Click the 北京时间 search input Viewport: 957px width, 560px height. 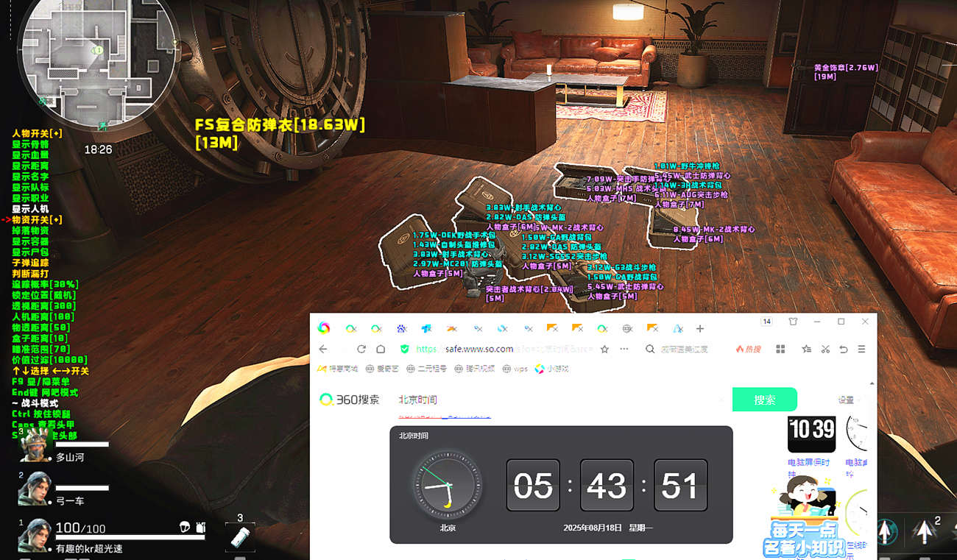[559, 400]
